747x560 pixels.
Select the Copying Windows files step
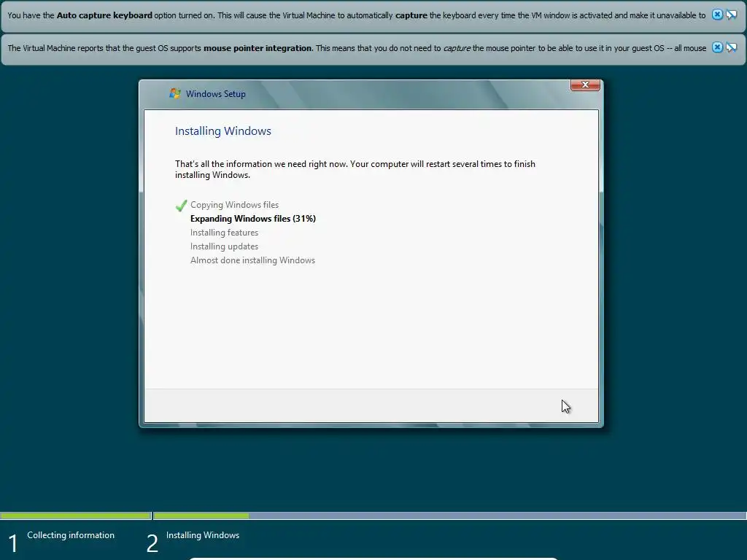(234, 205)
